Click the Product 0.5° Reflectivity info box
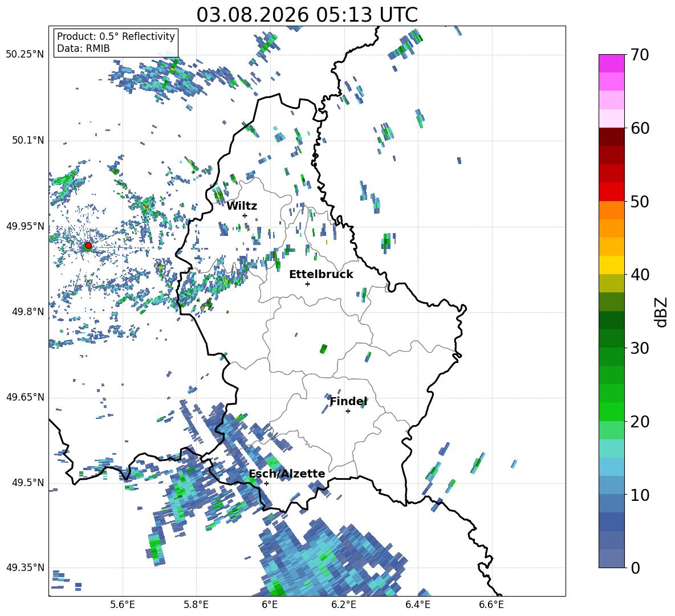The height and width of the screenshot is (616, 675). [x=116, y=42]
